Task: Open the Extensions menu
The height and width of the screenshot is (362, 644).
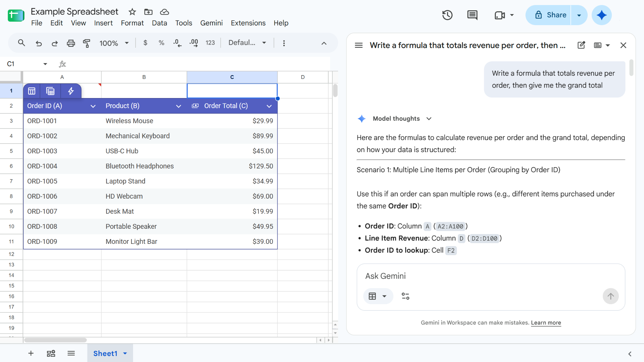Action: click(x=248, y=23)
